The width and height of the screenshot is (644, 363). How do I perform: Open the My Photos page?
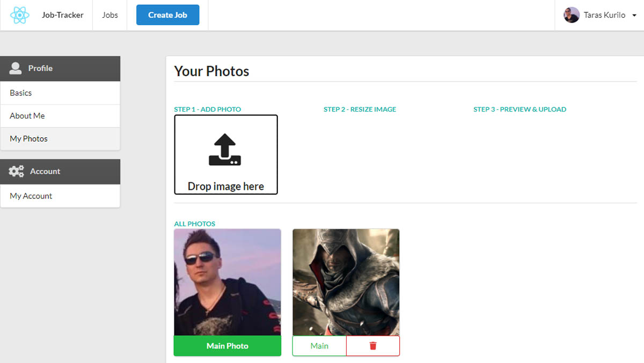click(x=28, y=138)
